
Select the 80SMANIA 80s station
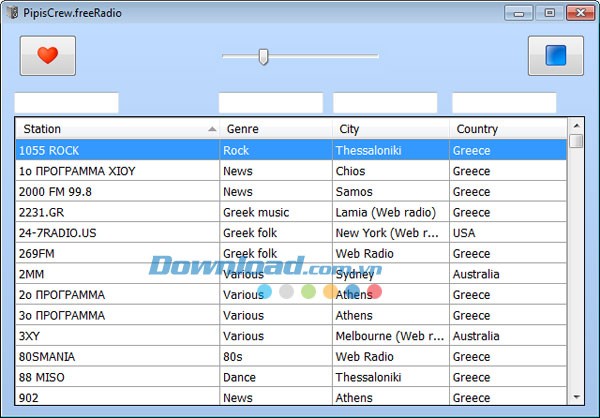click(117, 357)
